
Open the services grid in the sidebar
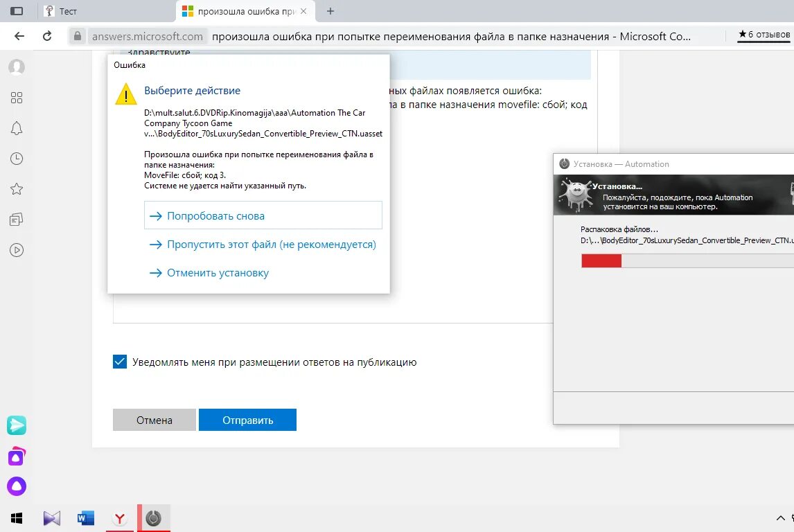tap(17, 98)
